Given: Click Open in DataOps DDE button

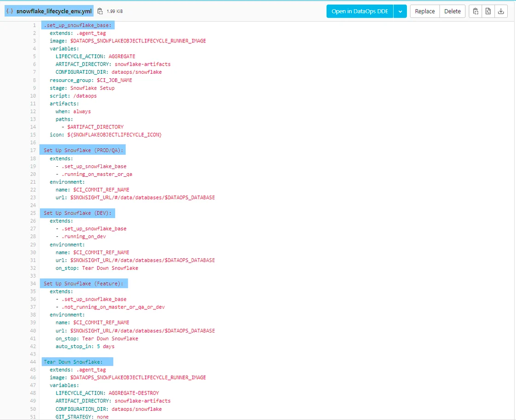Looking at the screenshot, I should (x=360, y=11).
